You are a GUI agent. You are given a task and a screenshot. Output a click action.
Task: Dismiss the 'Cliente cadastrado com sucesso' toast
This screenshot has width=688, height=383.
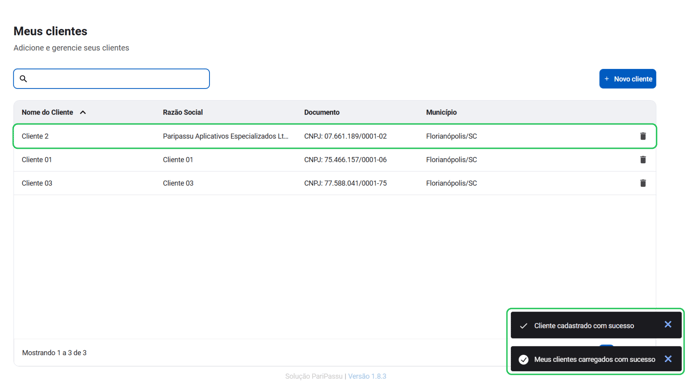tap(668, 324)
